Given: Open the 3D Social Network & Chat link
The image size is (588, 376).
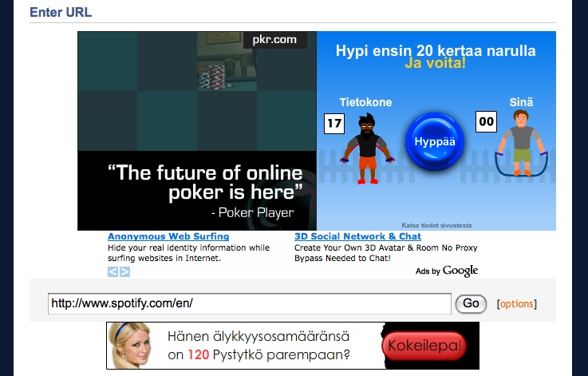Looking at the screenshot, I should (x=357, y=236).
